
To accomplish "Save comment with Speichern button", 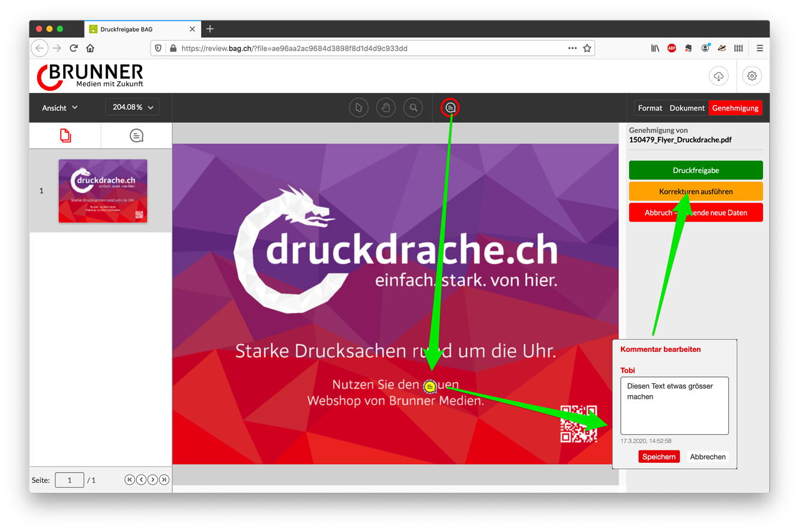I will (x=659, y=457).
